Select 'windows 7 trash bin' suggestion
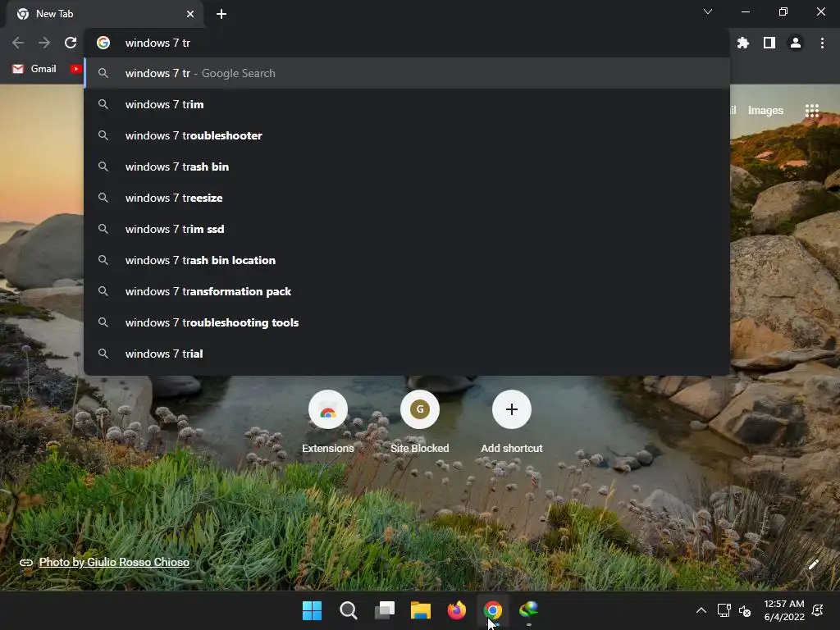Viewport: 840px width, 630px height. point(407,167)
